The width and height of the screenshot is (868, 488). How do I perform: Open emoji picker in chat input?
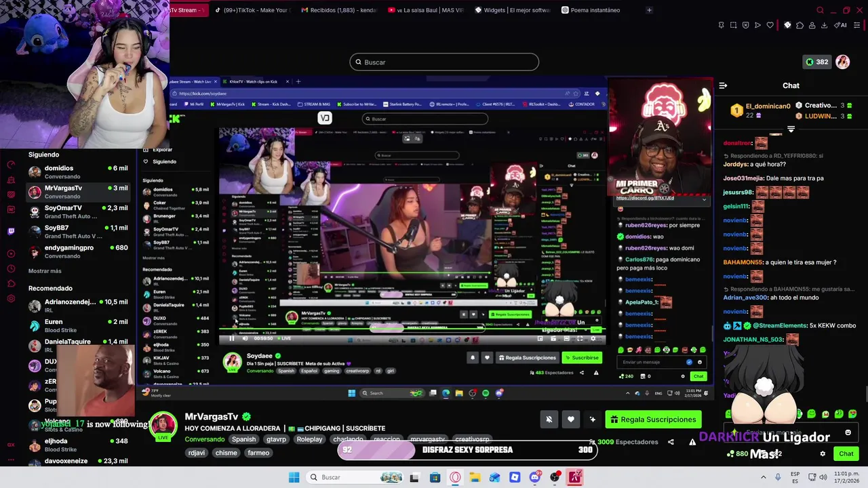tap(848, 432)
